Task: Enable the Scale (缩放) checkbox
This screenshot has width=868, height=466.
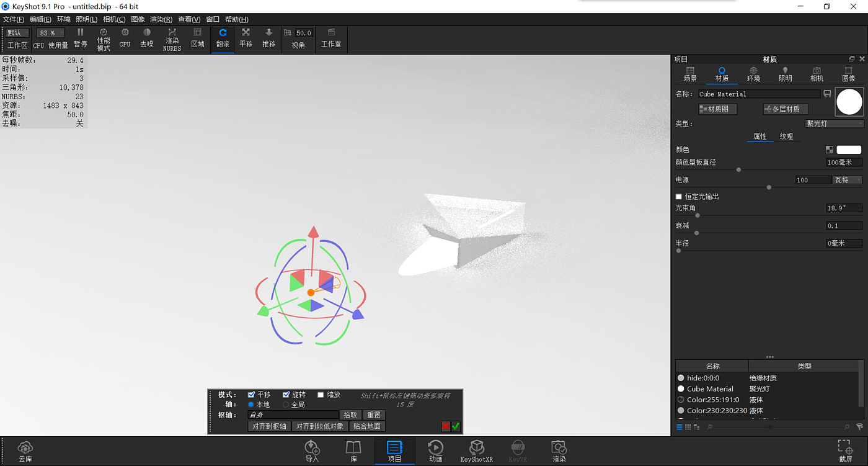Action: (x=321, y=395)
